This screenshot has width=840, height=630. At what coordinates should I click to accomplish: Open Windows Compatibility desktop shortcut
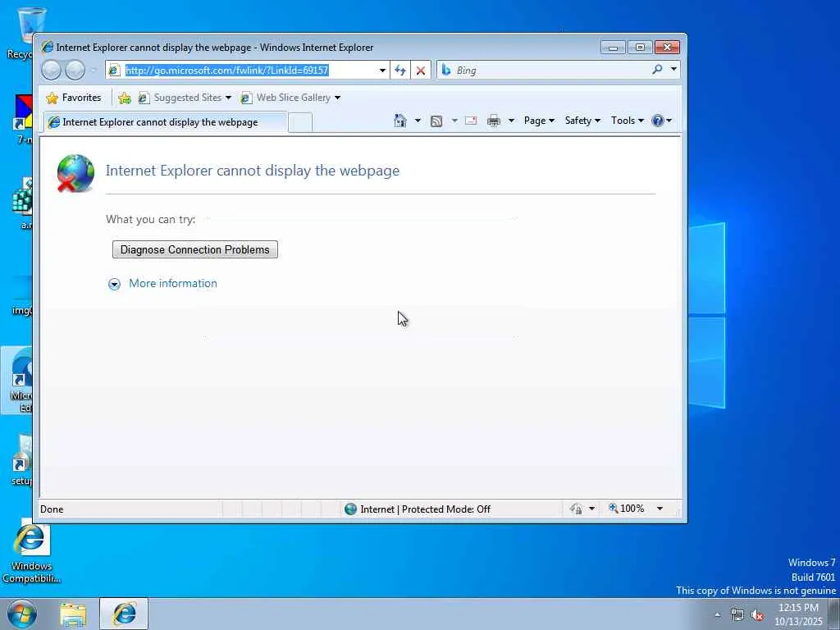(31, 553)
